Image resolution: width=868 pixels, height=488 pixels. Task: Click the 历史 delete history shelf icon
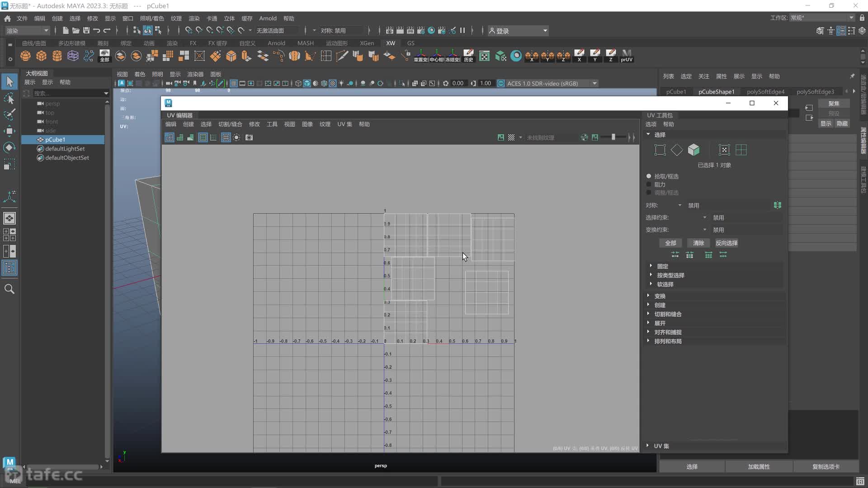[x=468, y=56]
